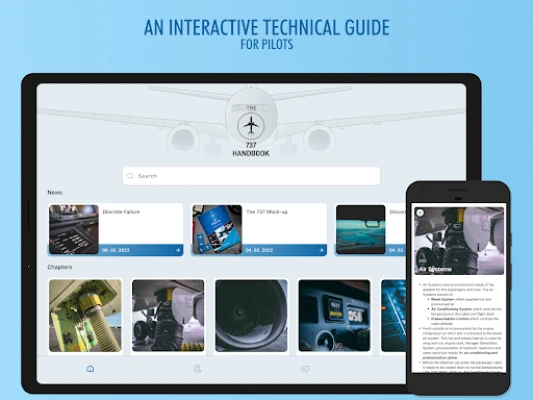This screenshot has width=533, height=400.
Task: Click the 06.02.2022 date bar
Action: (141, 250)
